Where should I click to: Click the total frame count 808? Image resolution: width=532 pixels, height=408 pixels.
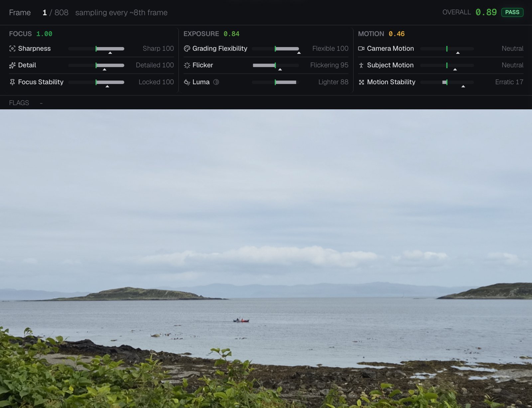[62, 13]
